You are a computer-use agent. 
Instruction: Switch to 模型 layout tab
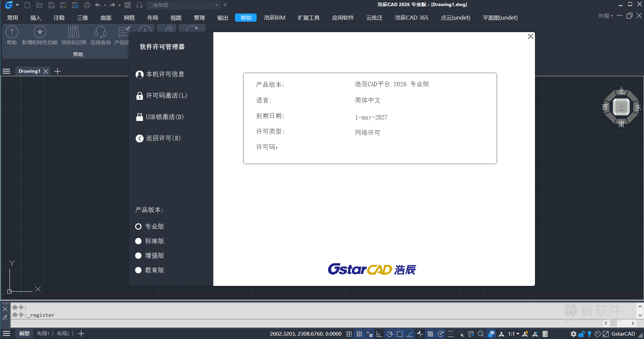[x=24, y=334]
